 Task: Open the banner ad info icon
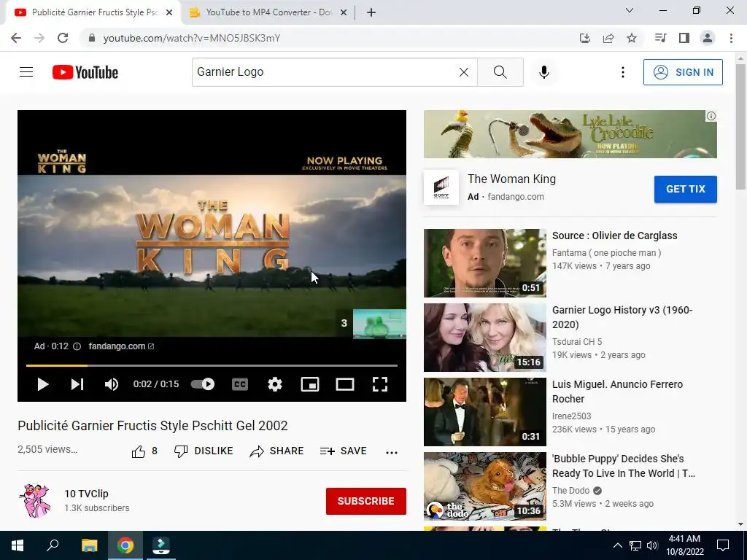[x=711, y=116]
